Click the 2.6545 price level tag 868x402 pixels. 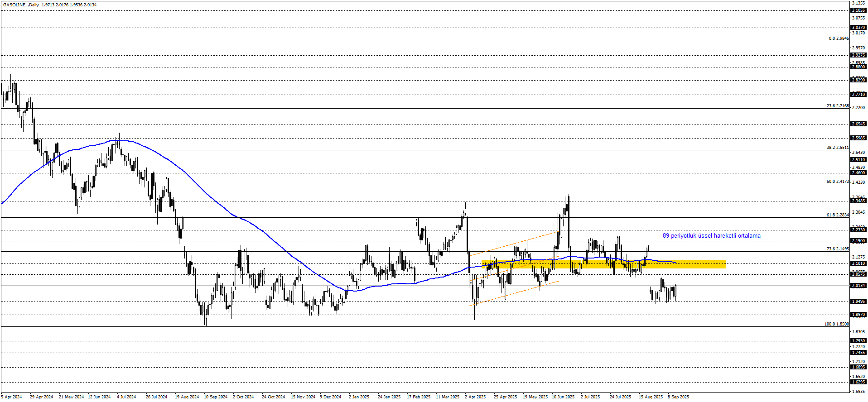click(x=858, y=124)
